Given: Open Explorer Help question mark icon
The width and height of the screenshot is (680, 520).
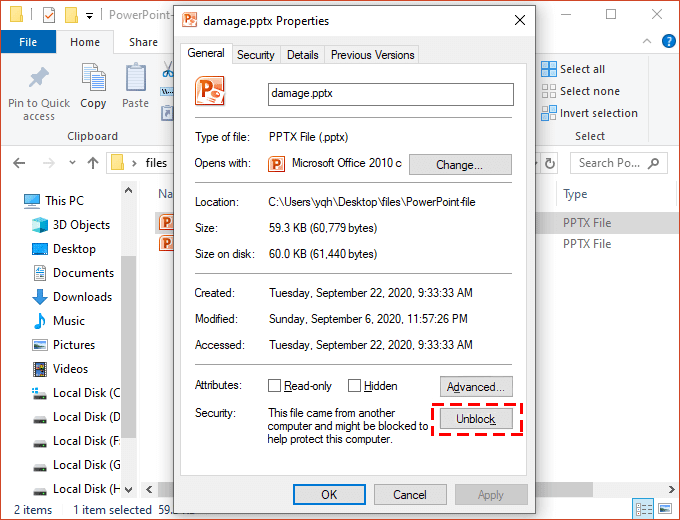Looking at the screenshot, I should click(668, 41).
